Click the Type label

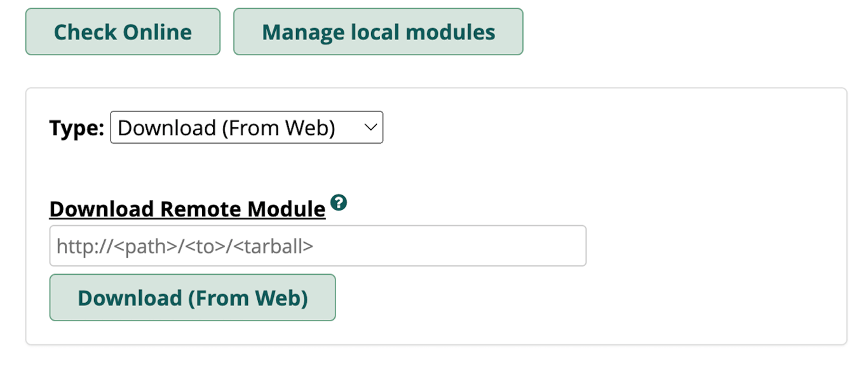76,127
